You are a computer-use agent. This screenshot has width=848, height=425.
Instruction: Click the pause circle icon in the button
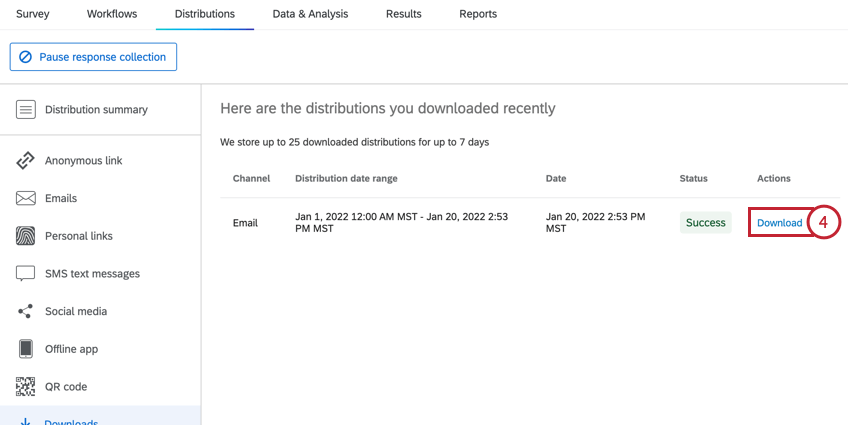25,58
